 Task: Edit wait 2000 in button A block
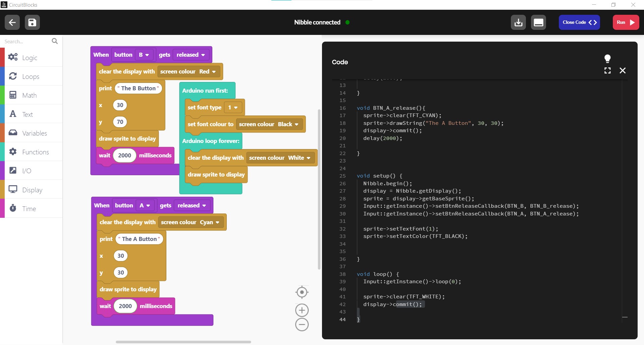(125, 306)
